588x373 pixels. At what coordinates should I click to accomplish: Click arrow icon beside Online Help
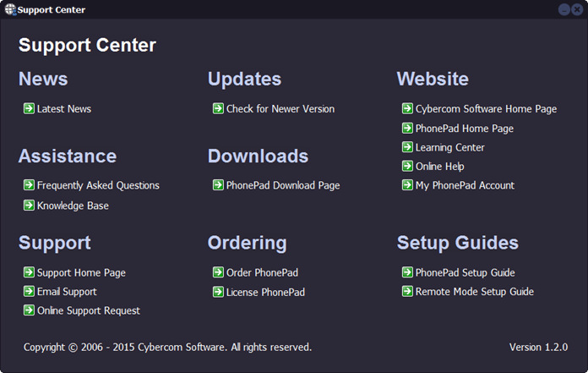point(407,166)
